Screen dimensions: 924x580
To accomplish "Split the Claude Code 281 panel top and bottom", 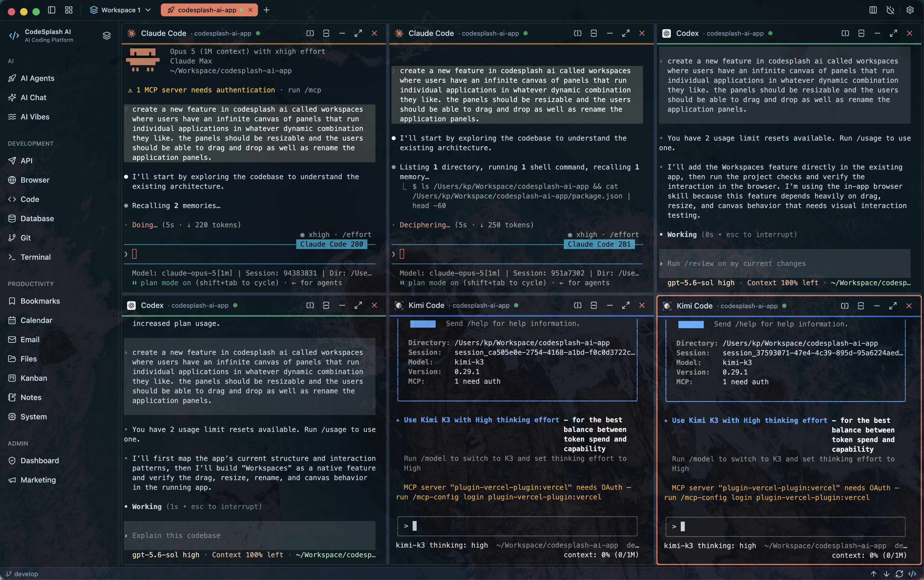I will [594, 33].
